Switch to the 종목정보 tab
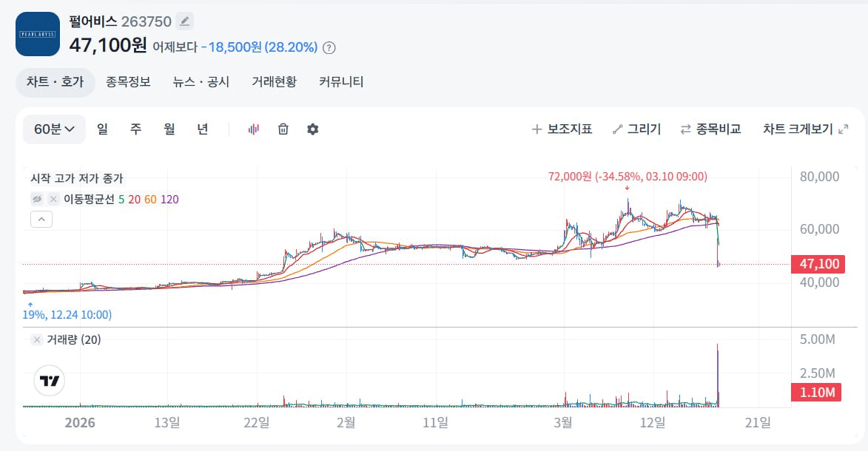This screenshot has height=451, width=868. [x=128, y=82]
